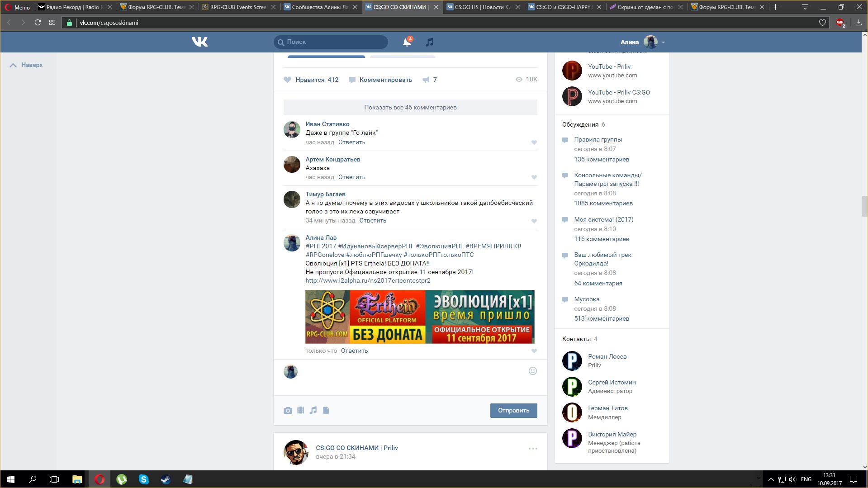Open the Adblock extension icon
The image size is (868, 488).
[x=840, y=23]
